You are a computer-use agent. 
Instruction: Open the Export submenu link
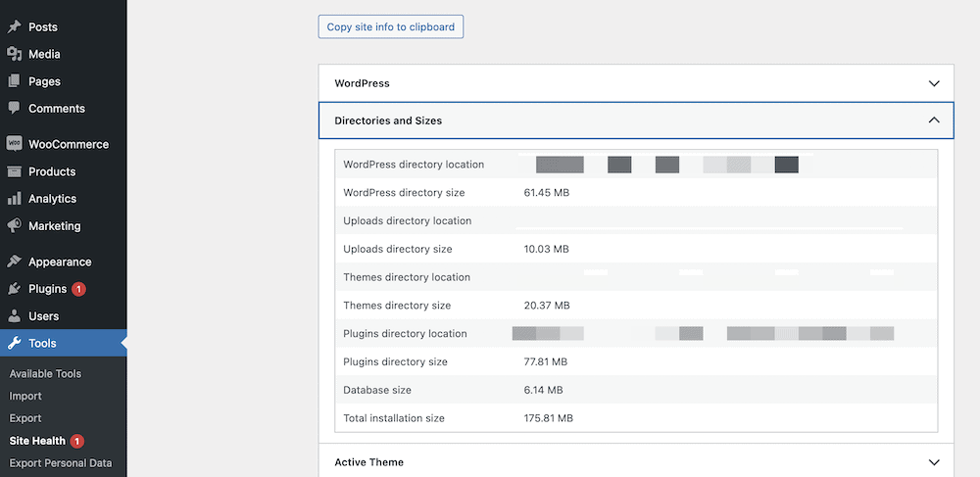(25, 418)
